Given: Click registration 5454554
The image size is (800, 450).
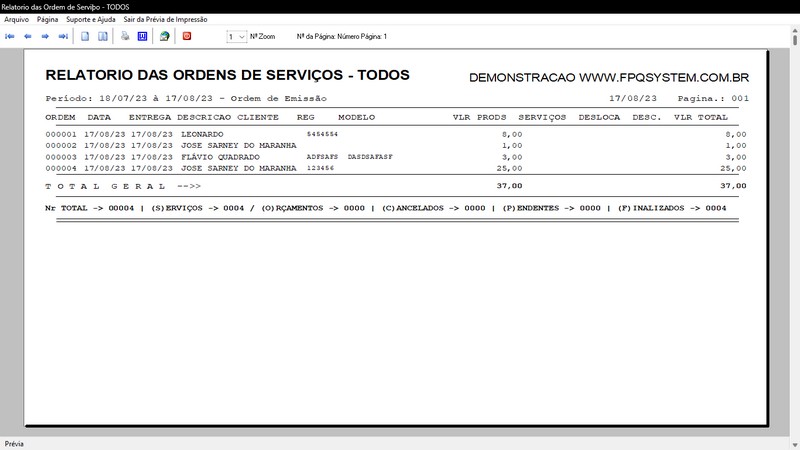Looking at the screenshot, I should 322,134.
